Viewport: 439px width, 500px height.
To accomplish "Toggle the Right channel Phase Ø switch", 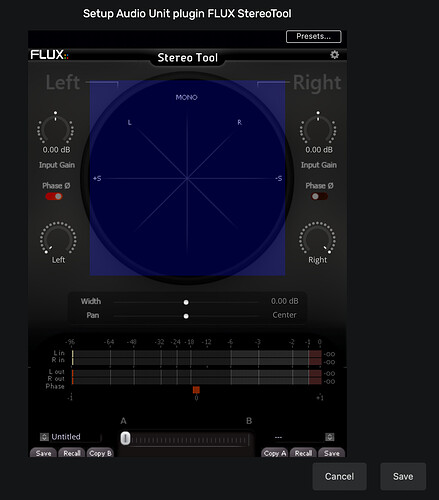I will pos(319,196).
